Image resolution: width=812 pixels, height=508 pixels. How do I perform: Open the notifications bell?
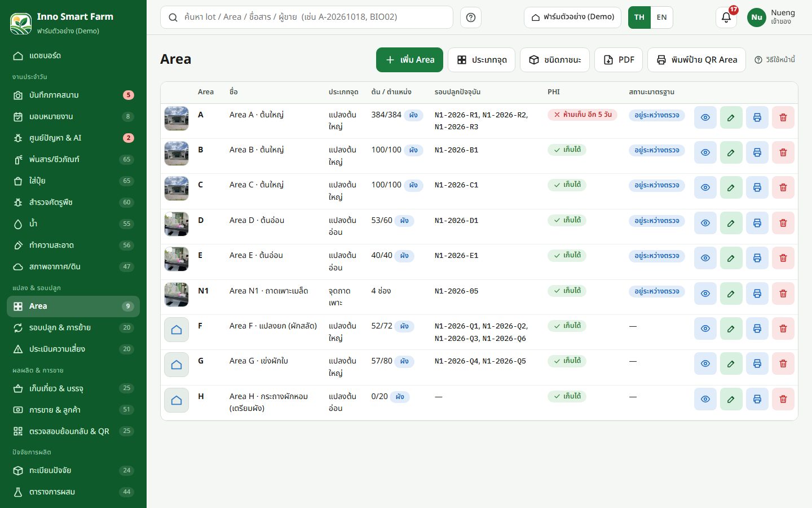pos(726,17)
